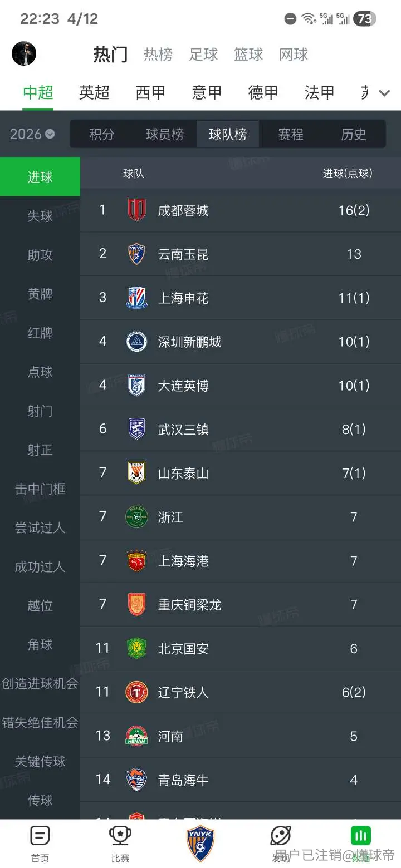Screen dimensions: 401x868
Task: Expand the 2026 season selector
Action: click(32, 134)
